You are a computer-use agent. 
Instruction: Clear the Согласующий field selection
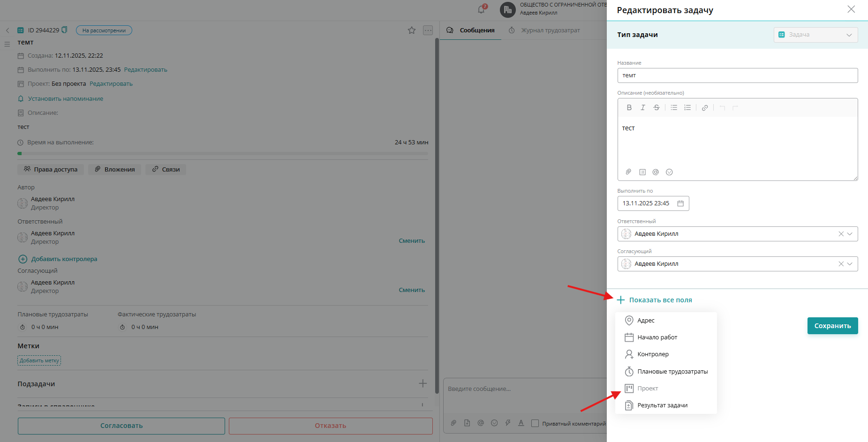841,264
